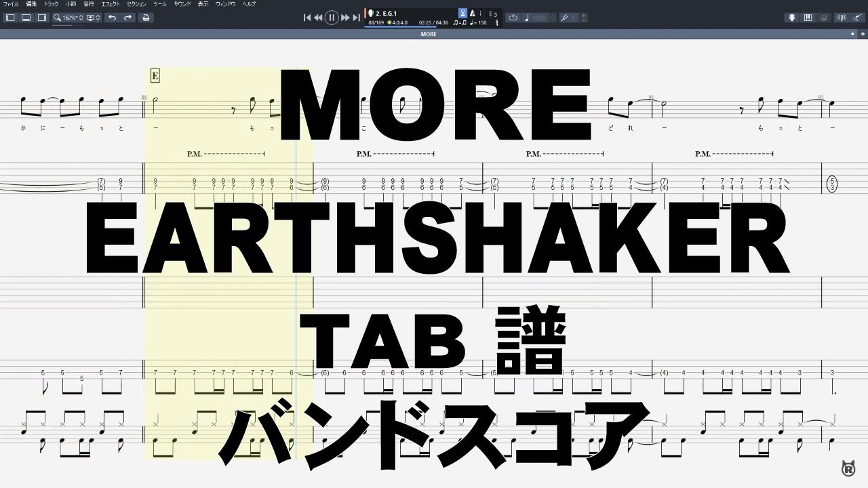
Task: Open the page view mode dropdown
Action: (x=94, y=18)
